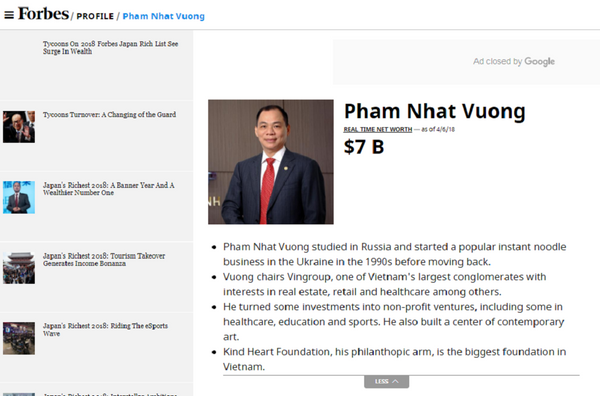The height and width of the screenshot is (396, 600).
Task: Open Japan's Richest: Tourism Takeover article
Action: click(x=104, y=259)
